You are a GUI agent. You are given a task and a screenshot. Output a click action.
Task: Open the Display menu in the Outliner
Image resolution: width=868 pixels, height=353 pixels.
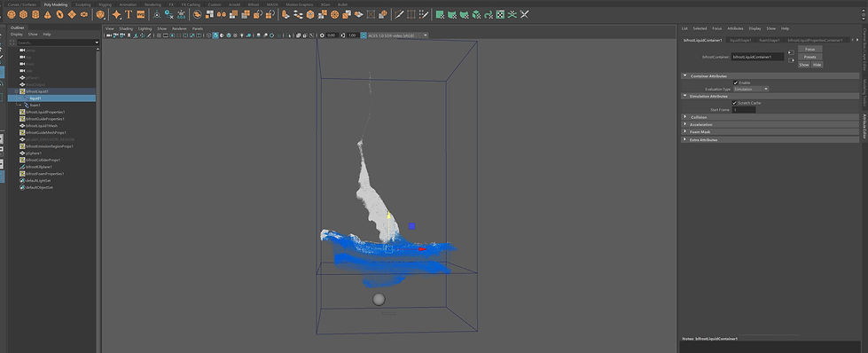pyautogui.click(x=17, y=34)
